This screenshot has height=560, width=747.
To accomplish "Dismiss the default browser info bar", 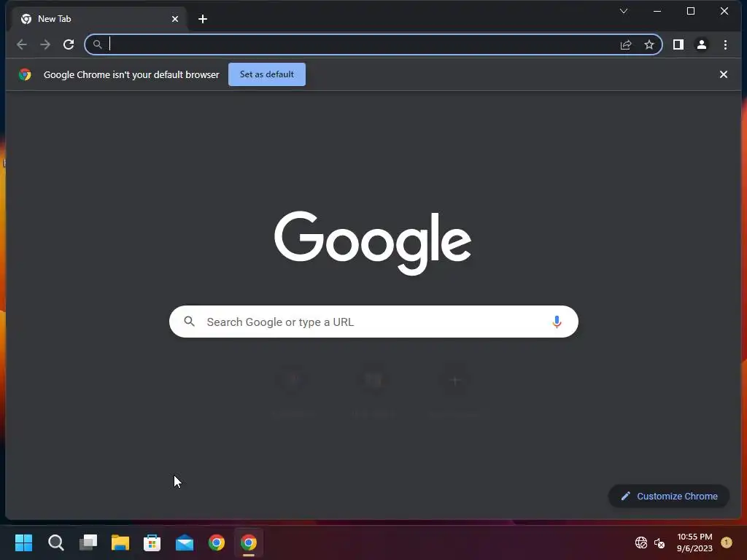I will [723, 74].
